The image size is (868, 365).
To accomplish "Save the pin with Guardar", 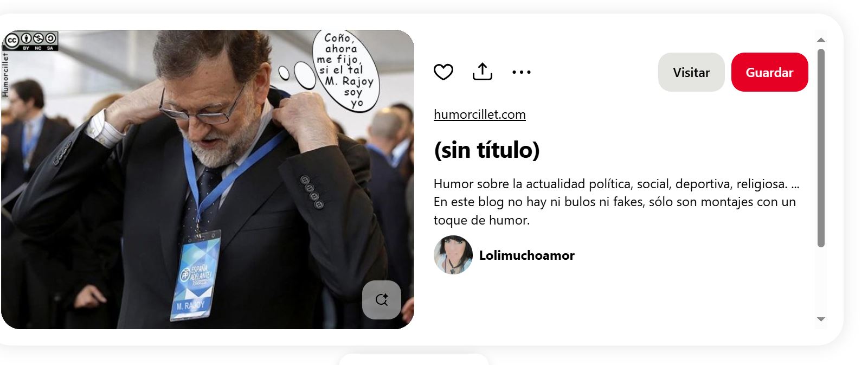I will [769, 72].
